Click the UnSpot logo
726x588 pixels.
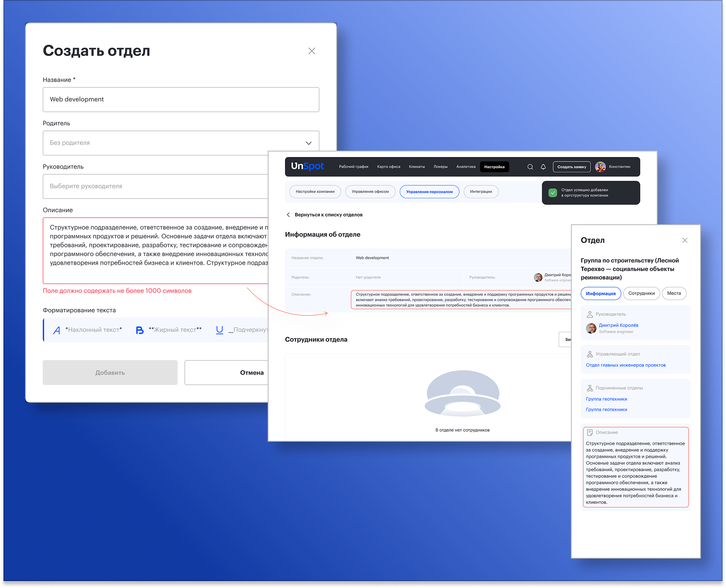(x=307, y=166)
